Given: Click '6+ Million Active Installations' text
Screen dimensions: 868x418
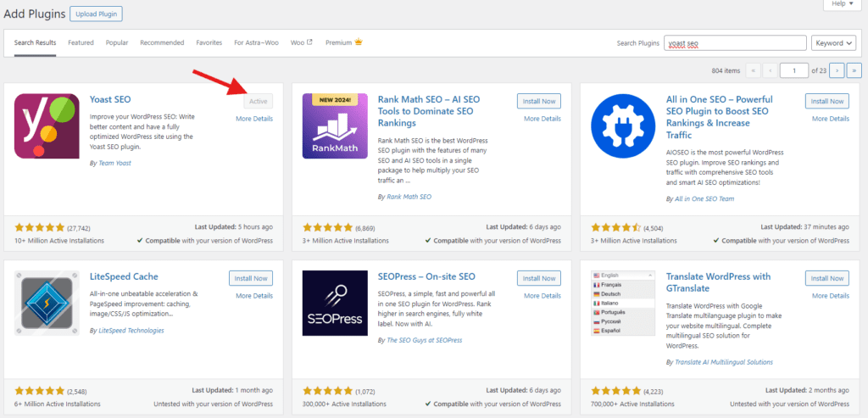Looking at the screenshot, I should [58, 404].
